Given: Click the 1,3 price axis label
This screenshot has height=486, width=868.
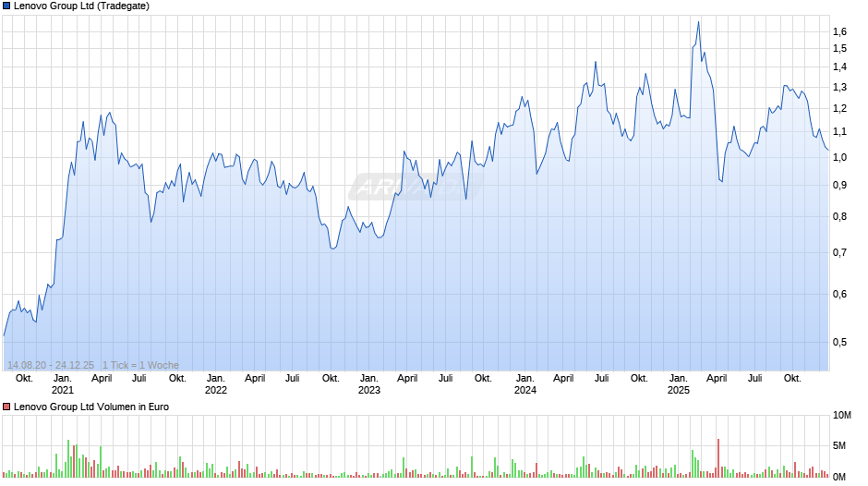Looking at the screenshot, I should [839, 87].
